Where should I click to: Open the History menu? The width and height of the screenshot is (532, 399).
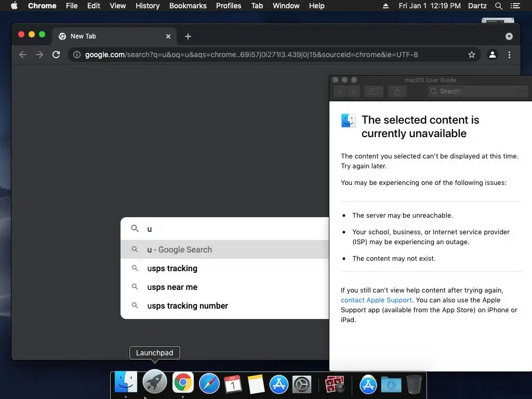(x=148, y=6)
